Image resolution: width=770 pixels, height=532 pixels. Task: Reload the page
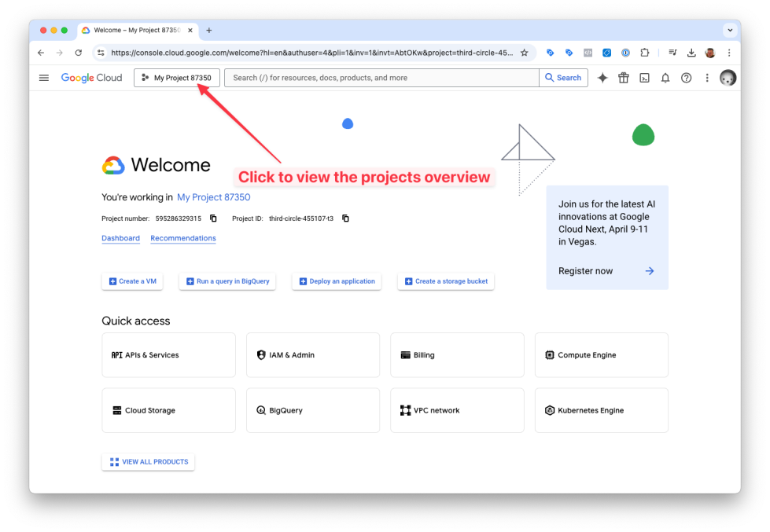click(x=78, y=53)
